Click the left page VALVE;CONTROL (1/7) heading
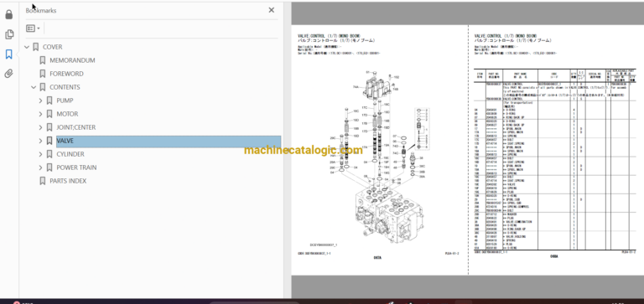644x304 pixels. point(330,36)
